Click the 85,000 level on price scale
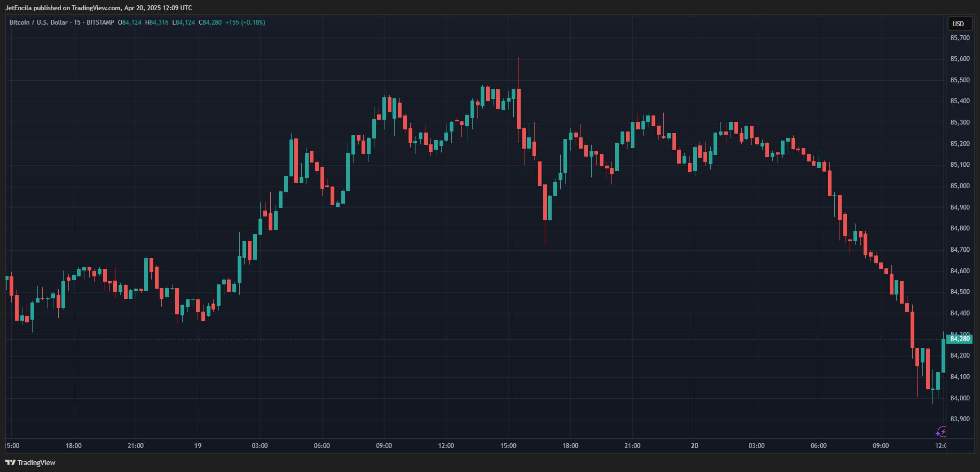This screenshot has height=472, width=980. click(960, 186)
